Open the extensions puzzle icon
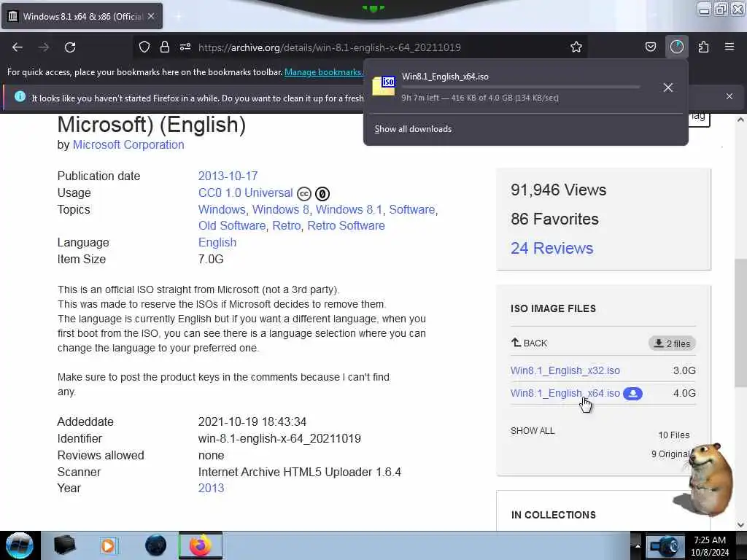 tap(703, 47)
